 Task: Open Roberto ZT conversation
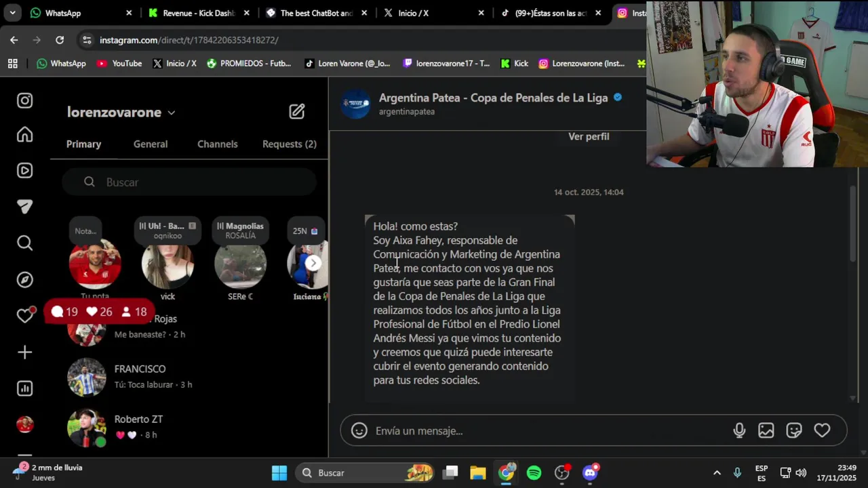(x=189, y=426)
